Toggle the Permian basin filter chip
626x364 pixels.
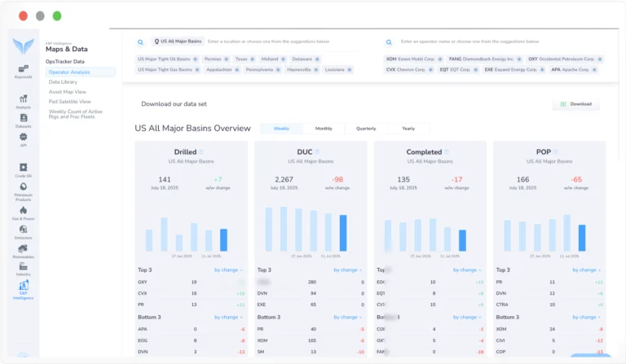point(214,59)
